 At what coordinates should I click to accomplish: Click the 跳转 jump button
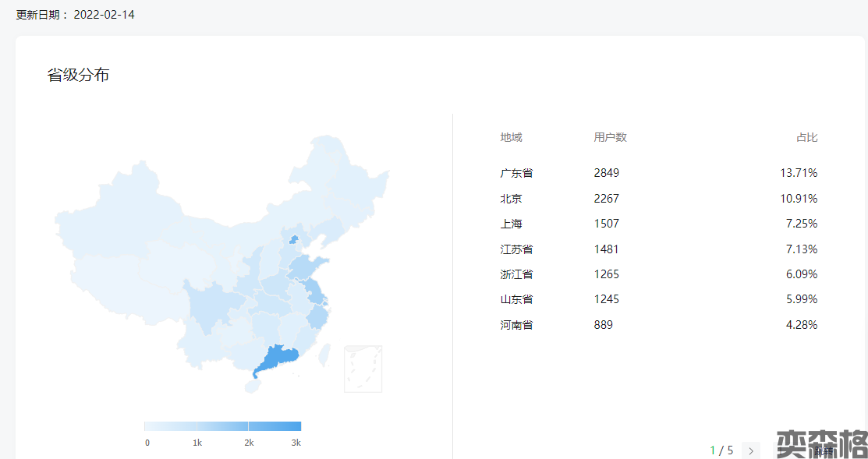824,450
